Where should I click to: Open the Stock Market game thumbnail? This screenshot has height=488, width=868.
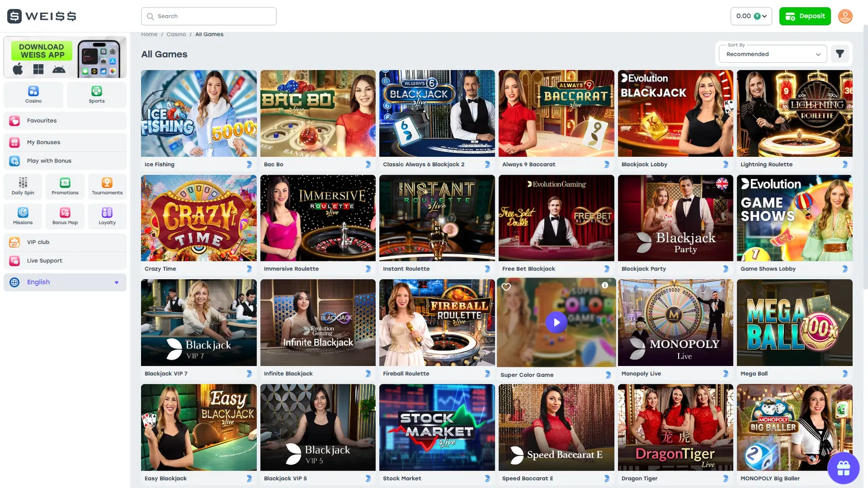coord(437,427)
